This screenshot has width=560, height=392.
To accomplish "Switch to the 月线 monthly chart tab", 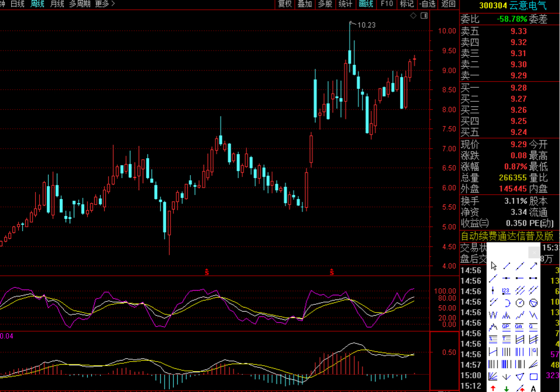I will tap(57, 4).
